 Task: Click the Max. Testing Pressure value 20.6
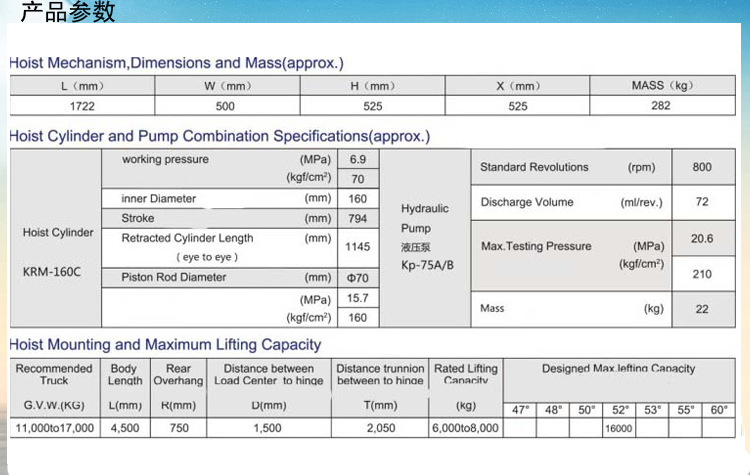point(702,238)
